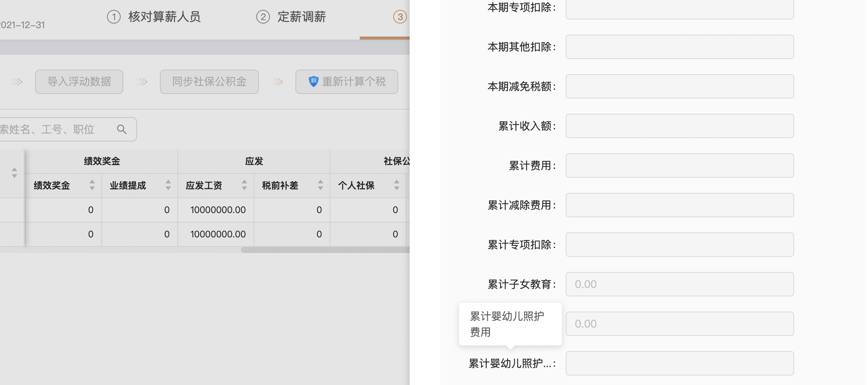This screenshot has width=868, height=385.
Task: Sort by 绩效奖金 column arrows
Action: tap(92, 185)
